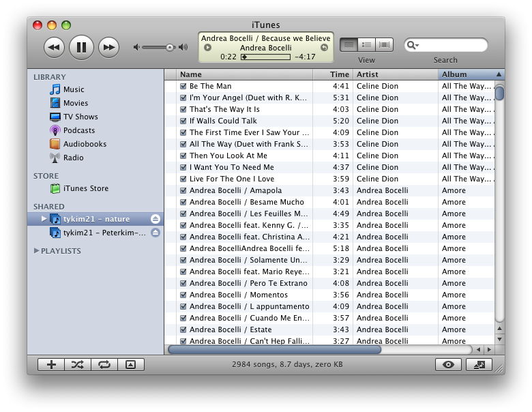Open Music library
Viewport: 532px width, 412px height.
[x=74, y=89]
